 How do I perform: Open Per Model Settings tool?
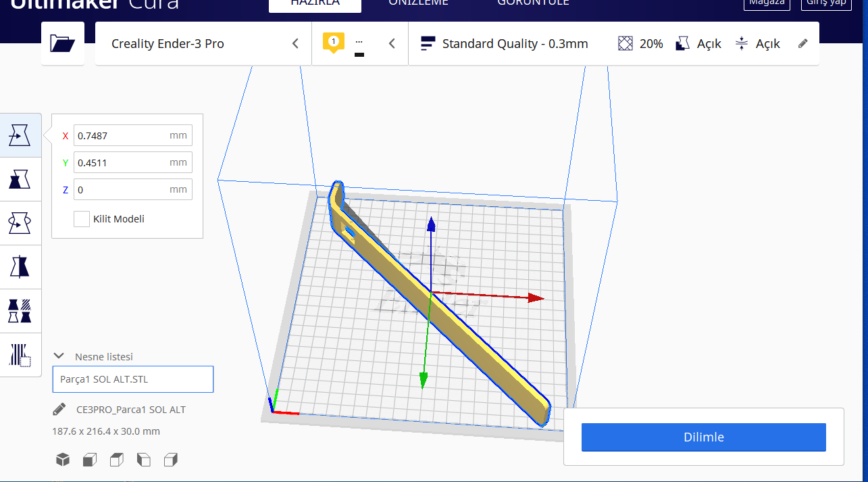click(20, 311)
